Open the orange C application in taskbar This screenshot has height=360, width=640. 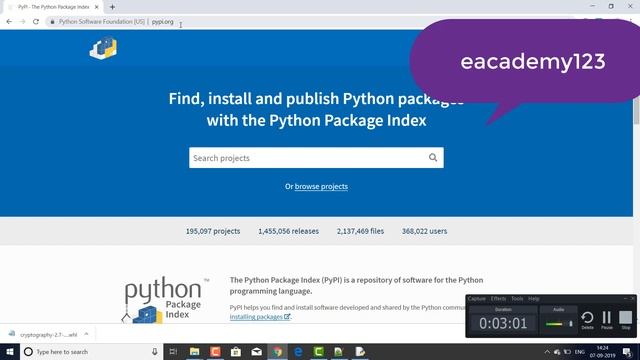tap(215, 351)
